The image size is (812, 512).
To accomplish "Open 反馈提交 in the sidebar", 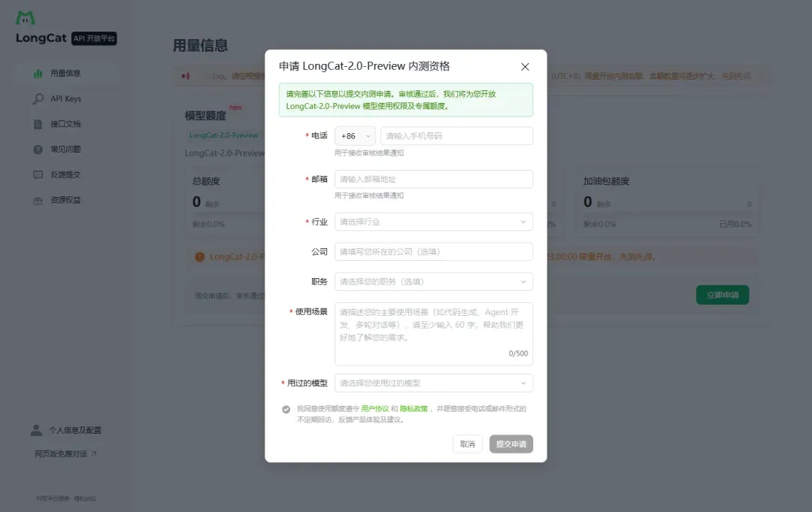I will 65,175.
